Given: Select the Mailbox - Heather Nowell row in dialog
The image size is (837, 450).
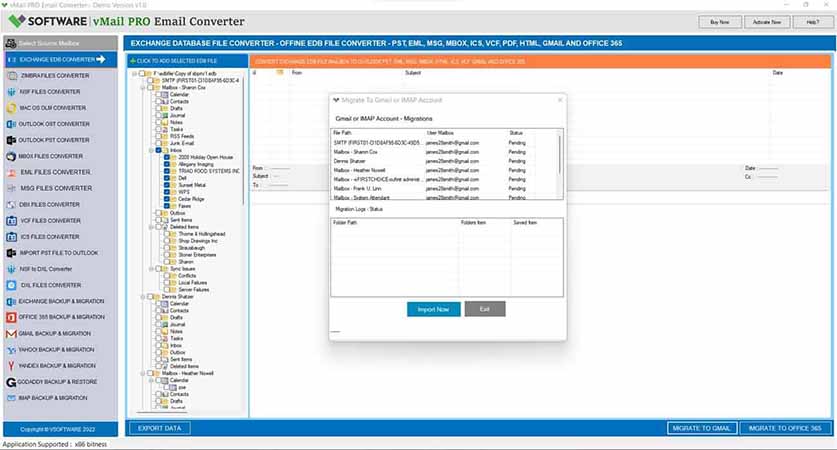Looking at the screenshot, I should pyautogui.click(x=445, y=170).
